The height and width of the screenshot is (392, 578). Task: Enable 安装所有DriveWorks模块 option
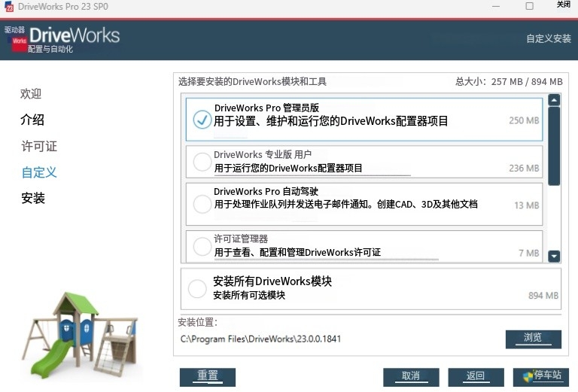(x=197, y=289)
